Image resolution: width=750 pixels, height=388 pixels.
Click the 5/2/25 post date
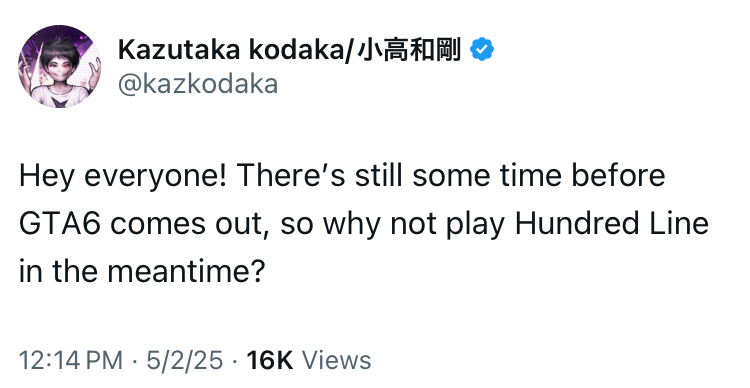185,360
